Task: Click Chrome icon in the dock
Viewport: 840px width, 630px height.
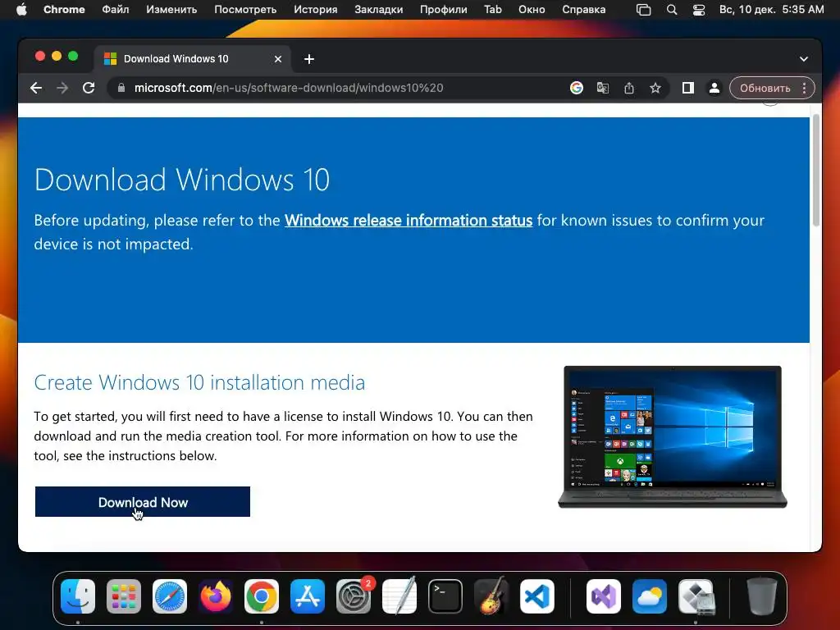Action: [262, 596]
